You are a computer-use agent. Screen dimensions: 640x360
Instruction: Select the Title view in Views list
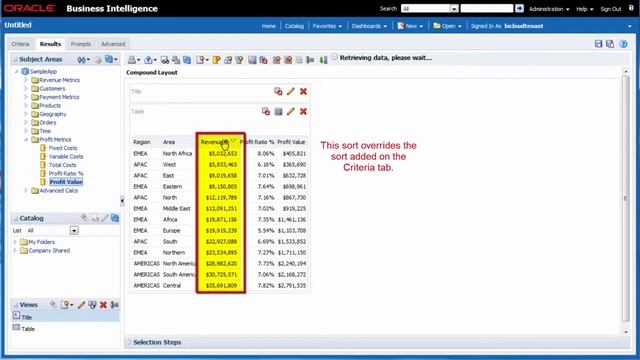tap(27, 317)
